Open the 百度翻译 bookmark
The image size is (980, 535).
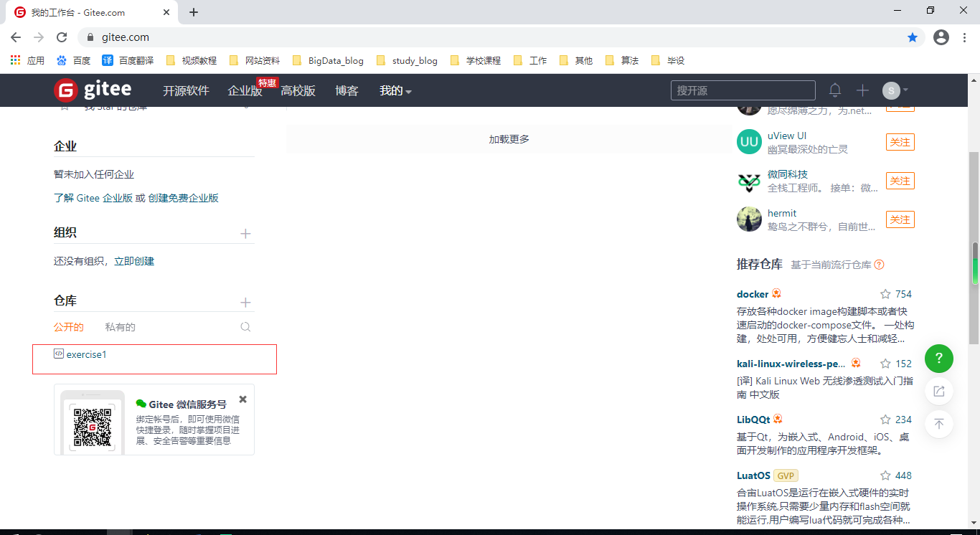click(128, 60)
